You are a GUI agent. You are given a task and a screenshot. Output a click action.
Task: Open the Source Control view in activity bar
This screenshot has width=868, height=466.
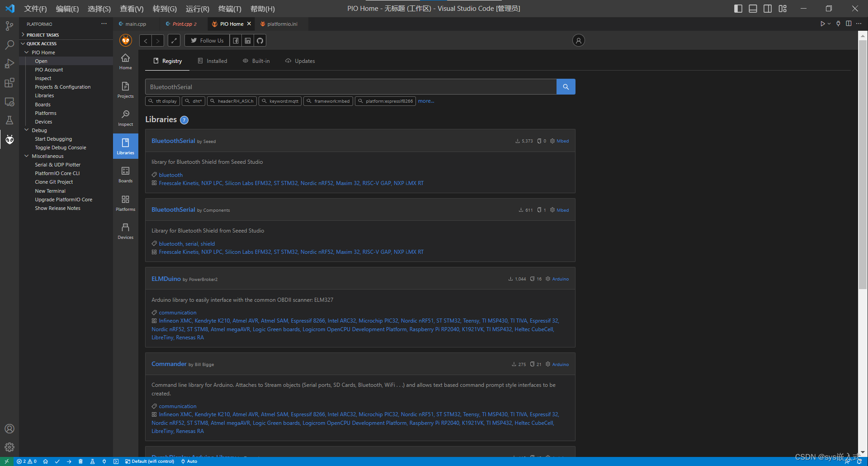(x=9, y=26)
